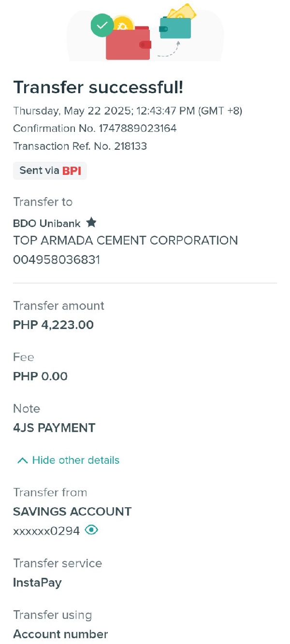
Task: Click the Hide other details link
Action: pyautogui.click(x=75, y=460)
